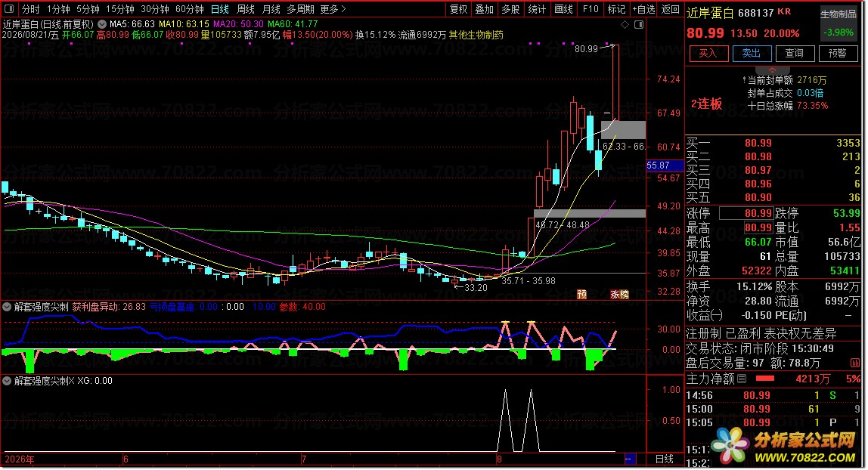Toggle the right info panel icon
Image resolution: width=868 pixels, height=470 pixels.
click(x=638, y=24)
